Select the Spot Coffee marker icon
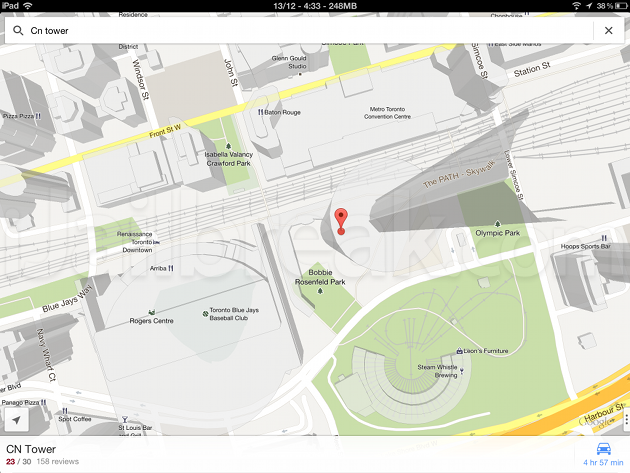Screen dimensions: 630x473 click(65, 411)
